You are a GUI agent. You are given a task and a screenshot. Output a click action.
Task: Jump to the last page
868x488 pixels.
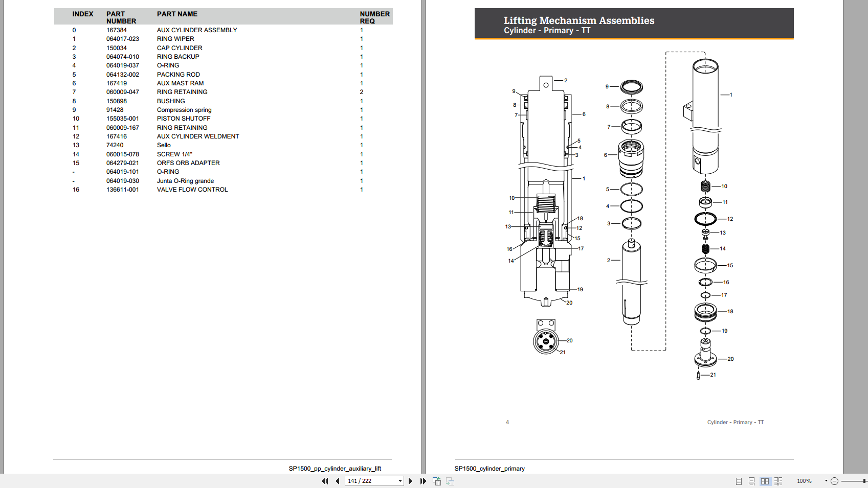[x=423, y=481]
